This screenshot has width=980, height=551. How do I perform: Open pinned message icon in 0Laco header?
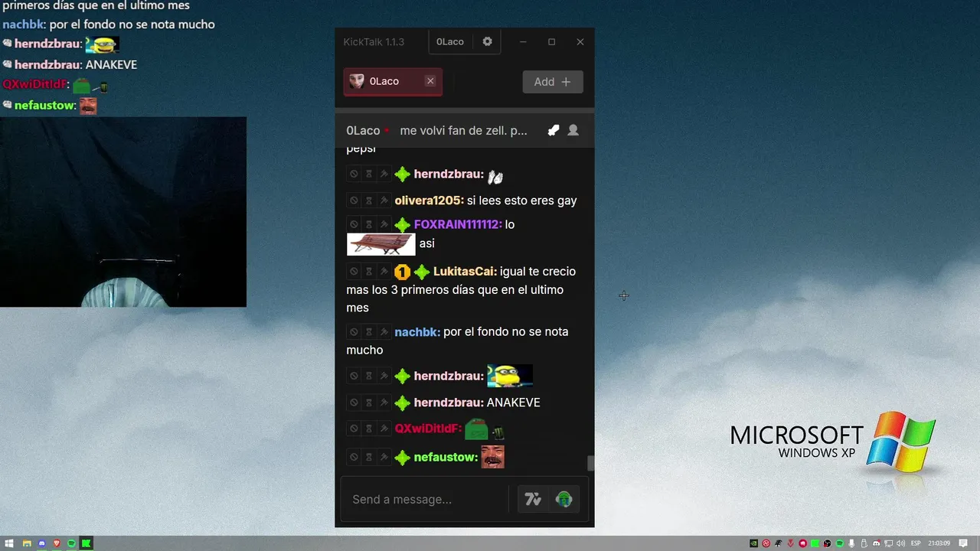click(554, 130)
